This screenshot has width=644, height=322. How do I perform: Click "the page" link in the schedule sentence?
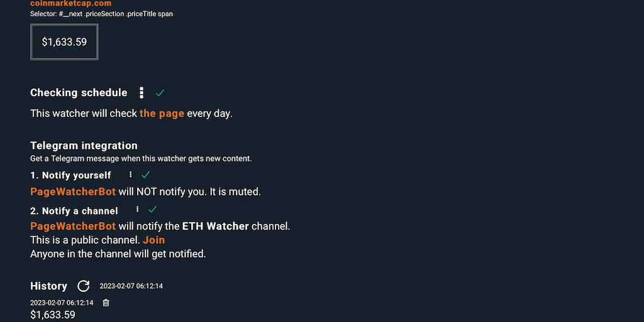click(x=162, y=113)
